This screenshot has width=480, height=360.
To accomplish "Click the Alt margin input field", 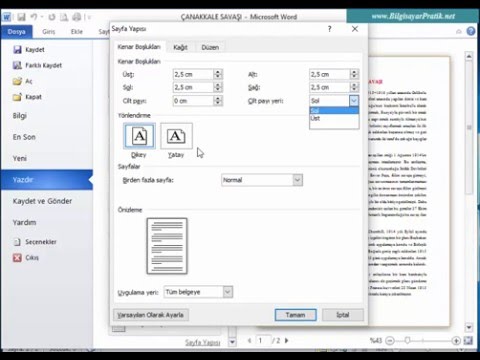I will tap(329, 74).
